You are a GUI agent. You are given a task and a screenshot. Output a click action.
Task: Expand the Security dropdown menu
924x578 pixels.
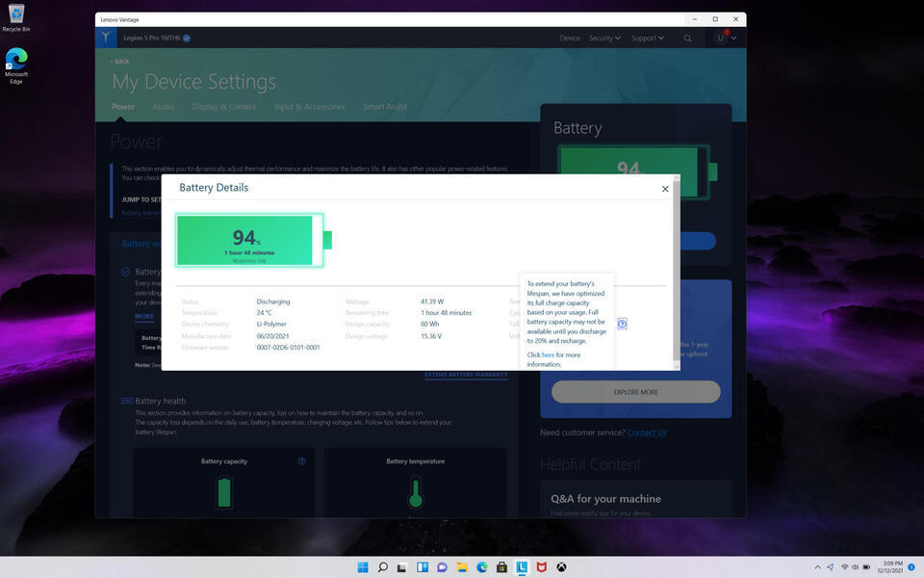point(604,39)
